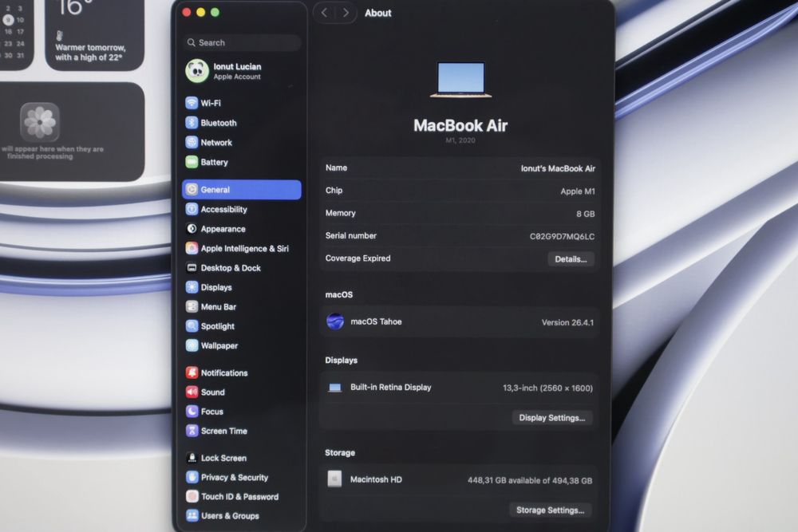Click the 8 GB memory value

[x=585, y=214]
